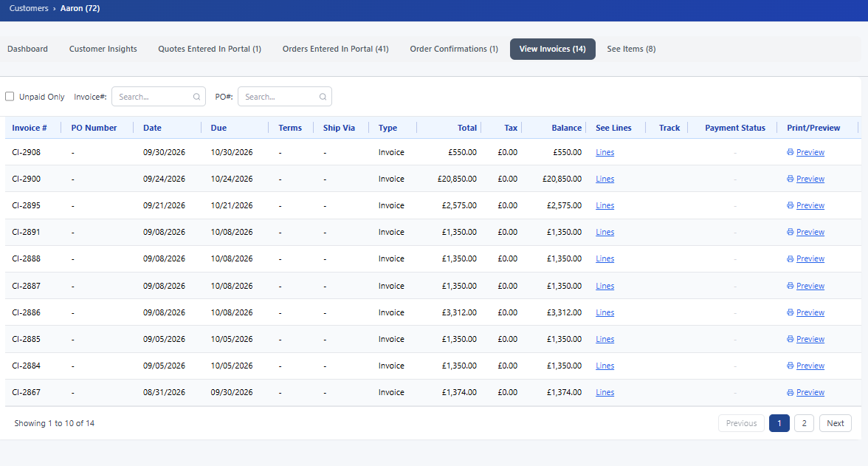This screenshot has height=466, width=868.
Task: Click printer icon in CI-2908 row
Action: (790, 152)
